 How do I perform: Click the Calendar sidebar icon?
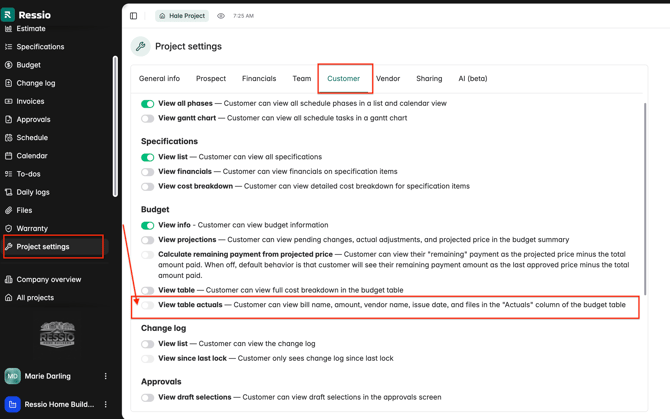point(9,156)
